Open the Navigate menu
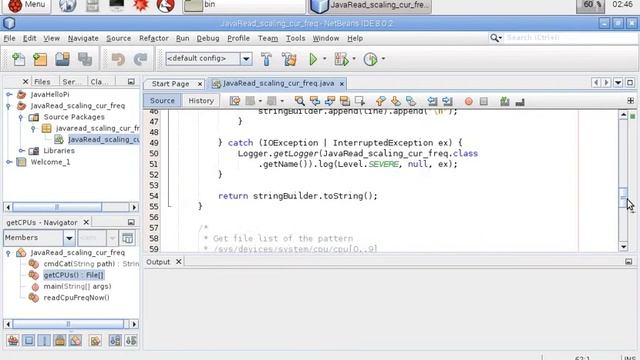640x360 pixels. (x=83, y=38)
